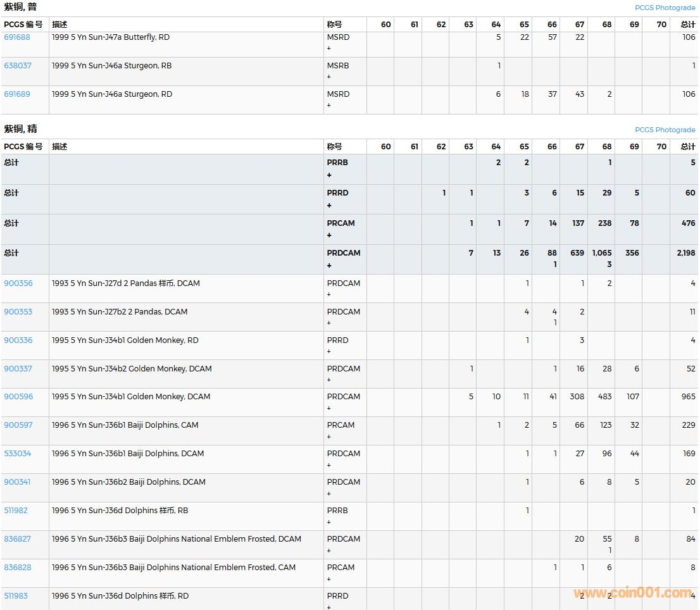The width and height of the screenshot is (700, 610).
Task: Click the 总计 column header in 紫铜, 精 table
Action: pyautogui.click(x=687, y=147)
